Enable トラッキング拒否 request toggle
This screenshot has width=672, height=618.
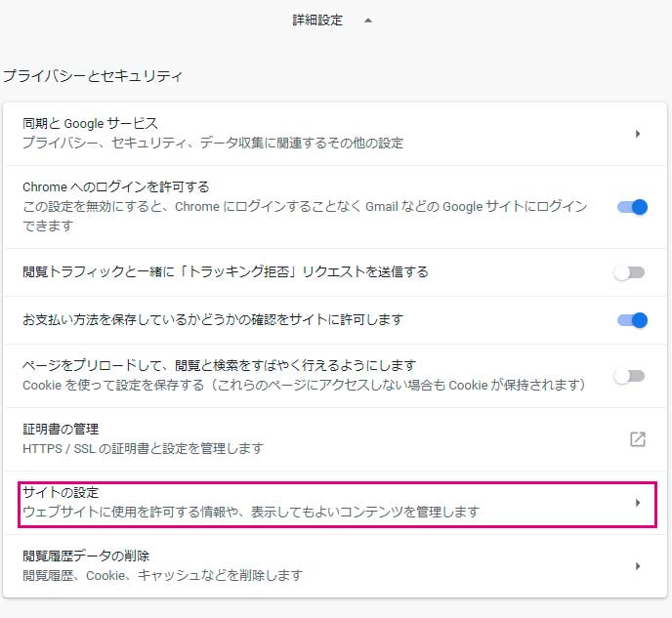tap(629, 272)
